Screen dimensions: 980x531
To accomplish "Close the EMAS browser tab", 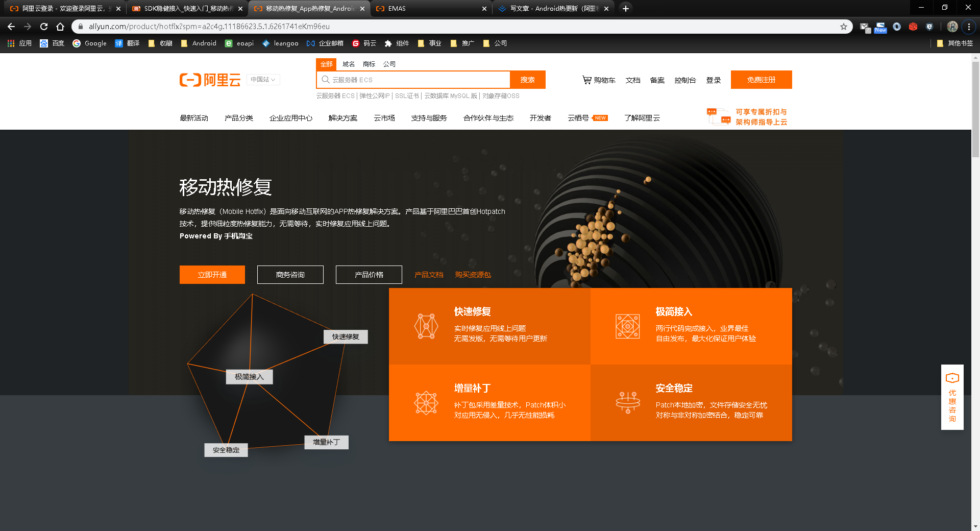I will pos(484,9).
